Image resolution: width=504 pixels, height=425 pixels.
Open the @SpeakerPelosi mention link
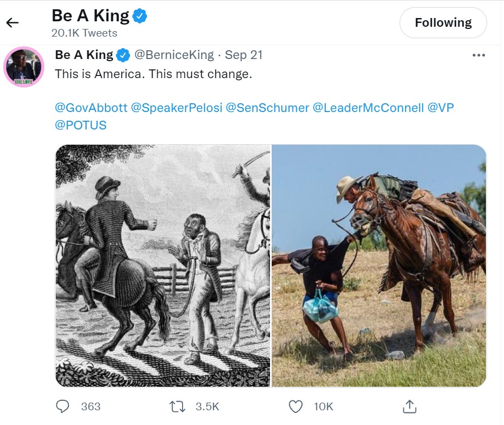(177, 108)
